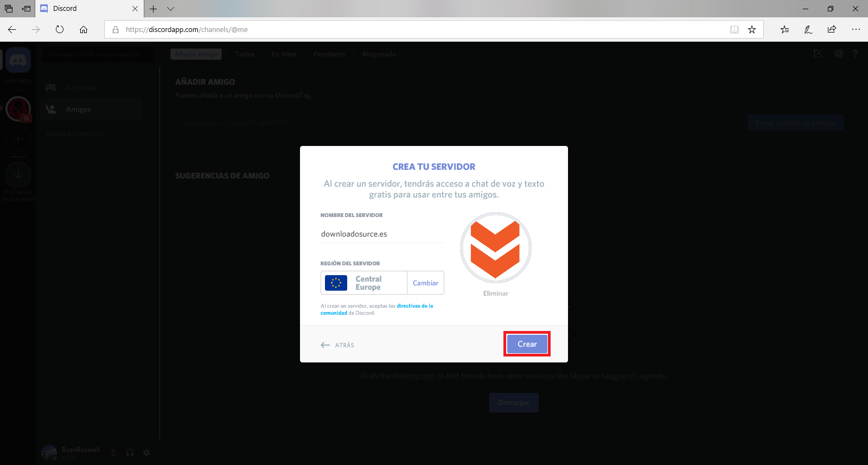Viewport: 868px width, 465px height.
Task: Open the favorites hub icon
Action: (x=784, y=30)
